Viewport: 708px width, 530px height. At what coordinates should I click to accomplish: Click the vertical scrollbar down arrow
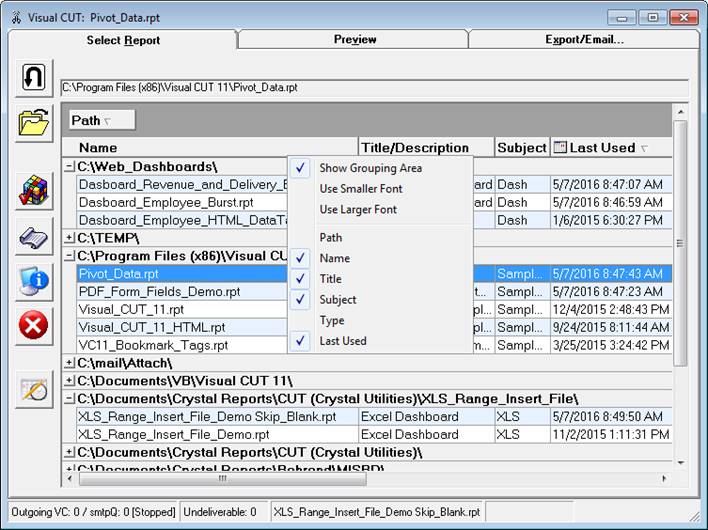[x=680, y=463]
